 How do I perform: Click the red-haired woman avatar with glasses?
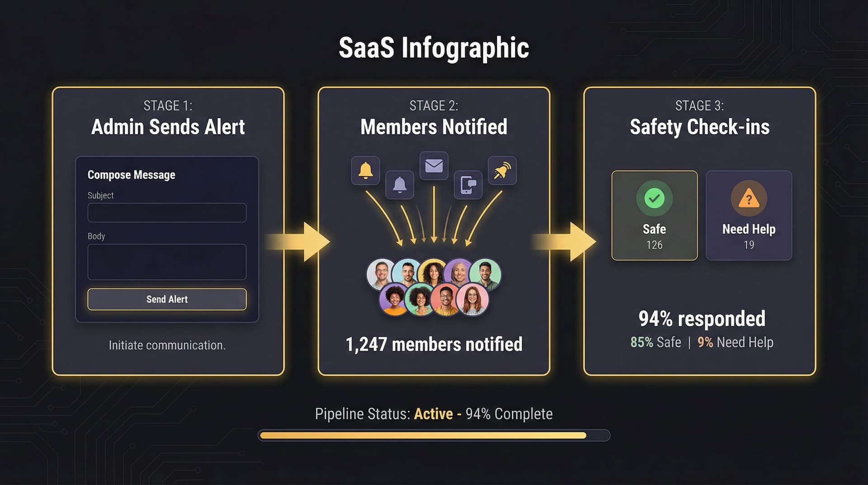[x=472, y=299]
